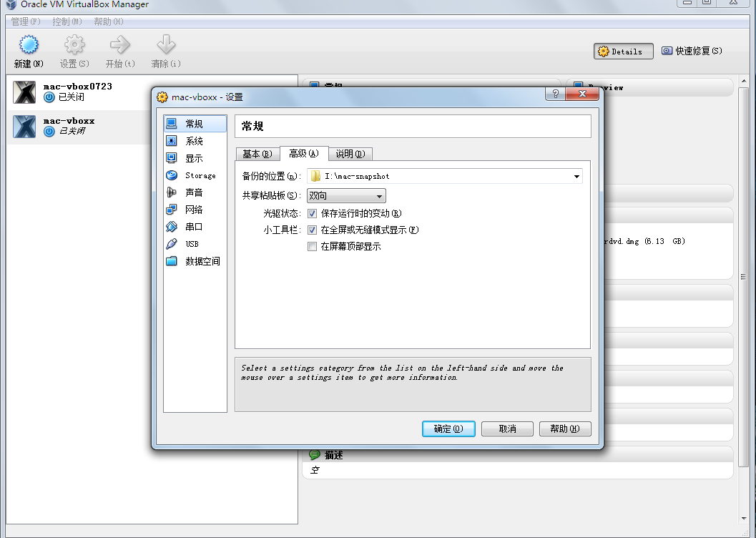This screenshot has height=538, width=756.
Task: Click the mac-vboxx VM name in list
Action: pyautogui.click(x=69, y=121)
